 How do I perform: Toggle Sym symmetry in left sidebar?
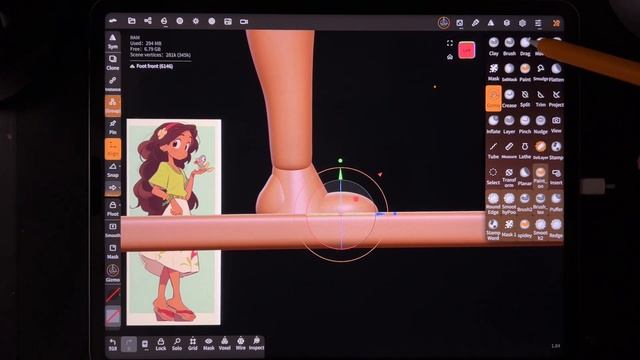113,42
